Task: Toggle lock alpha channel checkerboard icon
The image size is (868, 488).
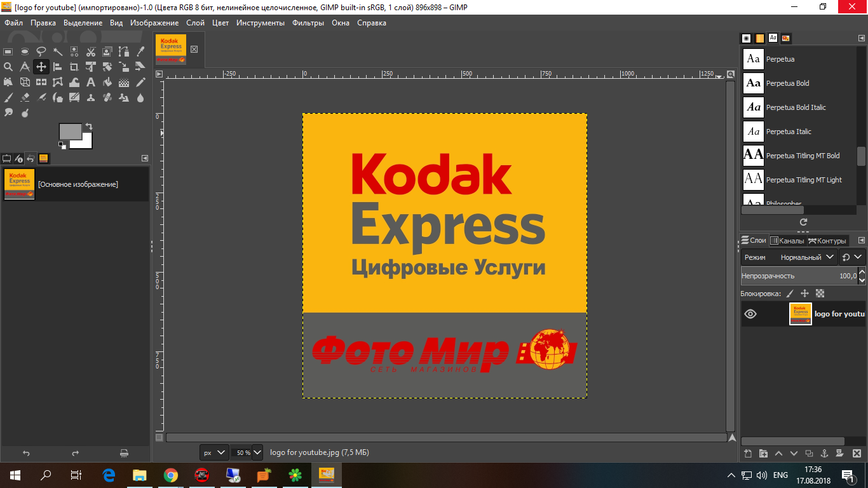Action: pos(820,294)
